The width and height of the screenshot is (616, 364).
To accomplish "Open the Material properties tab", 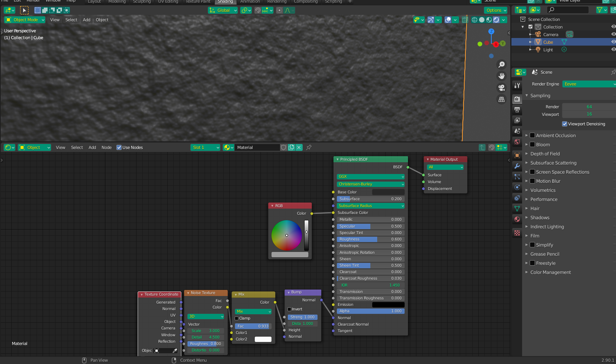I will 517,219.
